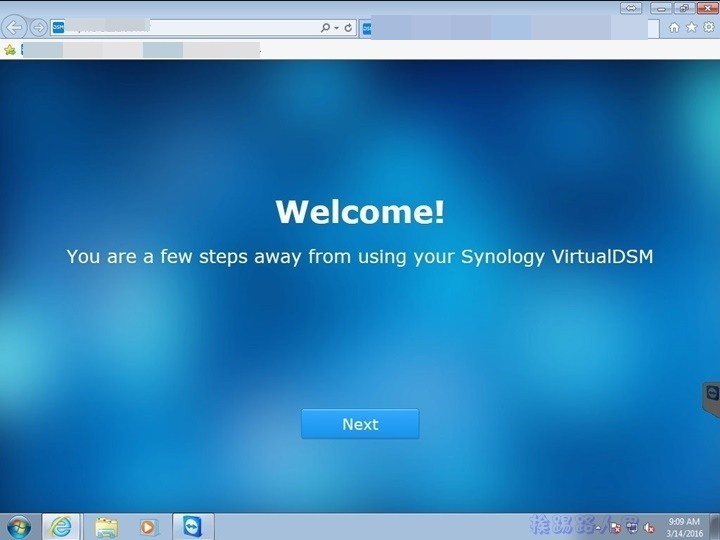Viewport: 720px width, 540px height.
Task: Go back with browser back arrow
Action: [x=14, y=28]
